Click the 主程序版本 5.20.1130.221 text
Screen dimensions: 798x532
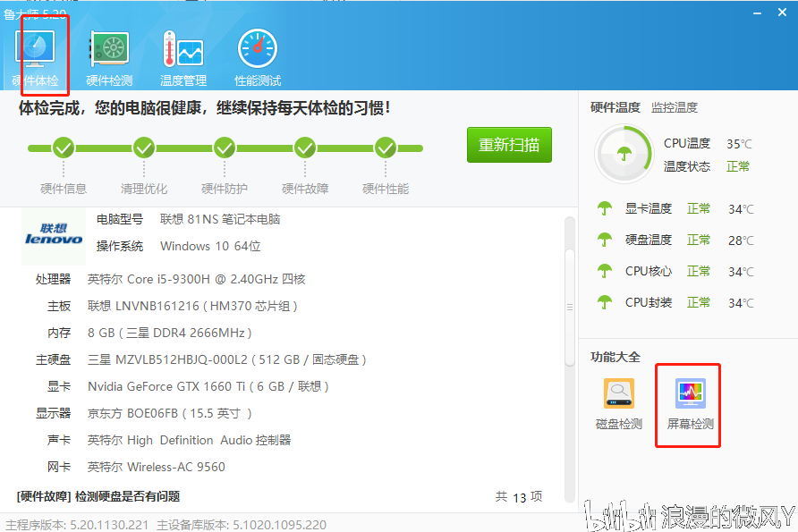(77, 525)
